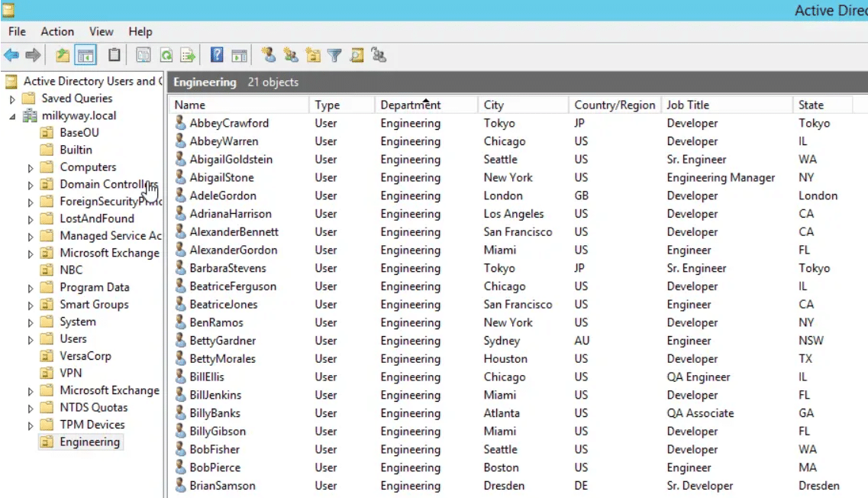Expand the System container
Screen dimensions: 868x498
click(x=31, y=322)
